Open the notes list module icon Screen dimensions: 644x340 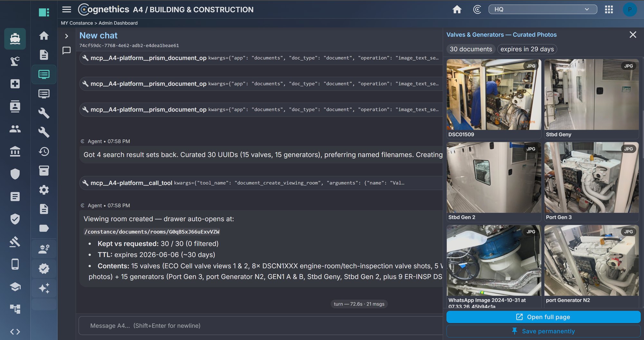tap(15, 197)
